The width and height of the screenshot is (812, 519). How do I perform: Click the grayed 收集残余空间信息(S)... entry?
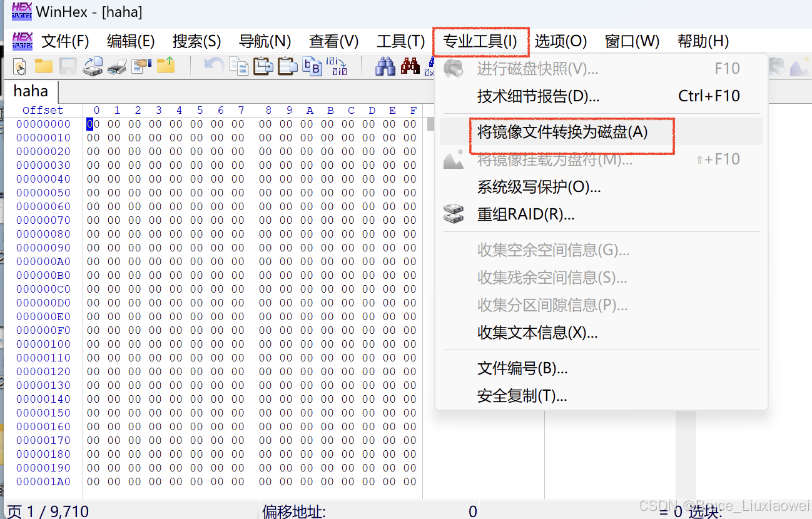601,278
